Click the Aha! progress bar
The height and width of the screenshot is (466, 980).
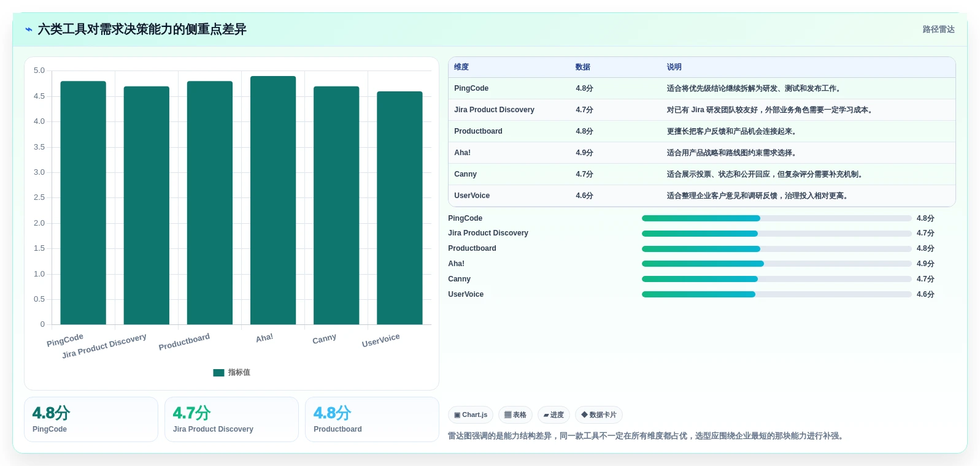pyautogui.click(x=776, y=264)
